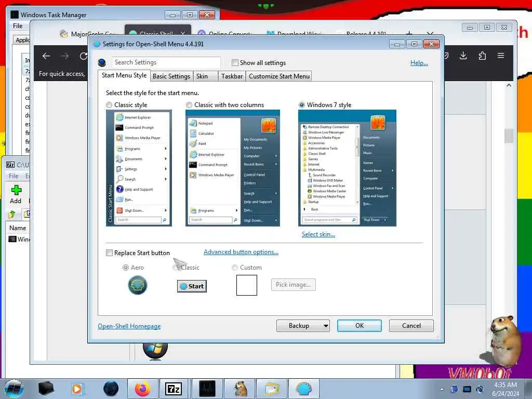Image resolution: width=532 pixels, height=399 pixels.
Task: Click the 7-Zip up folder icon
Action: pos(12,214)
